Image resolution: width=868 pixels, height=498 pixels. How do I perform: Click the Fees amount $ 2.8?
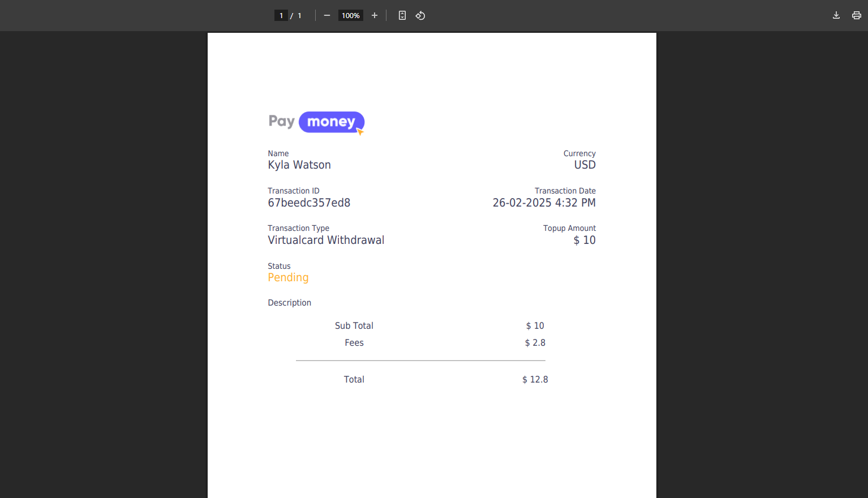coord(535,342)
